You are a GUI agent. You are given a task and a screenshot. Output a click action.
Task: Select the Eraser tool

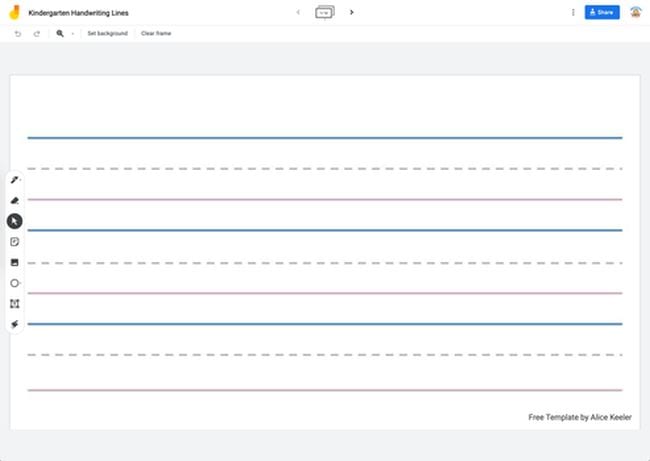coord(15,201)
